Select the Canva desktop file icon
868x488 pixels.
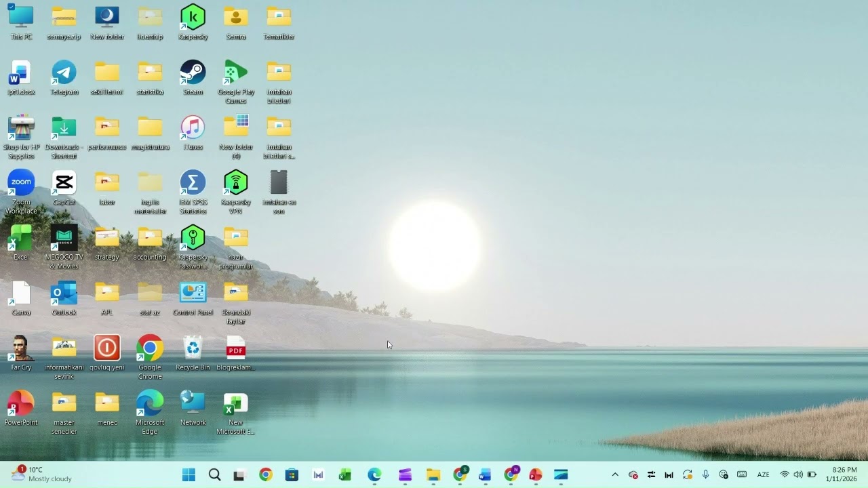click(x=21, y=298)
